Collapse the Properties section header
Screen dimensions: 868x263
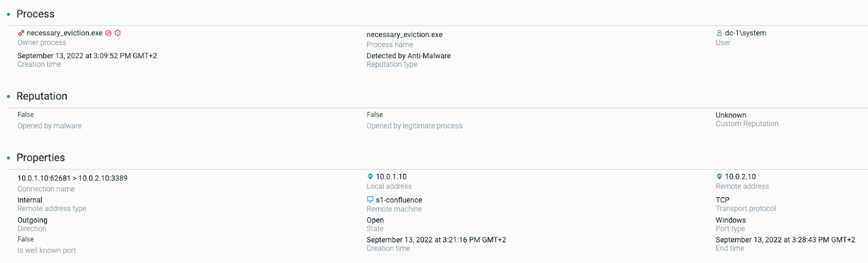[x=41, y=158]
